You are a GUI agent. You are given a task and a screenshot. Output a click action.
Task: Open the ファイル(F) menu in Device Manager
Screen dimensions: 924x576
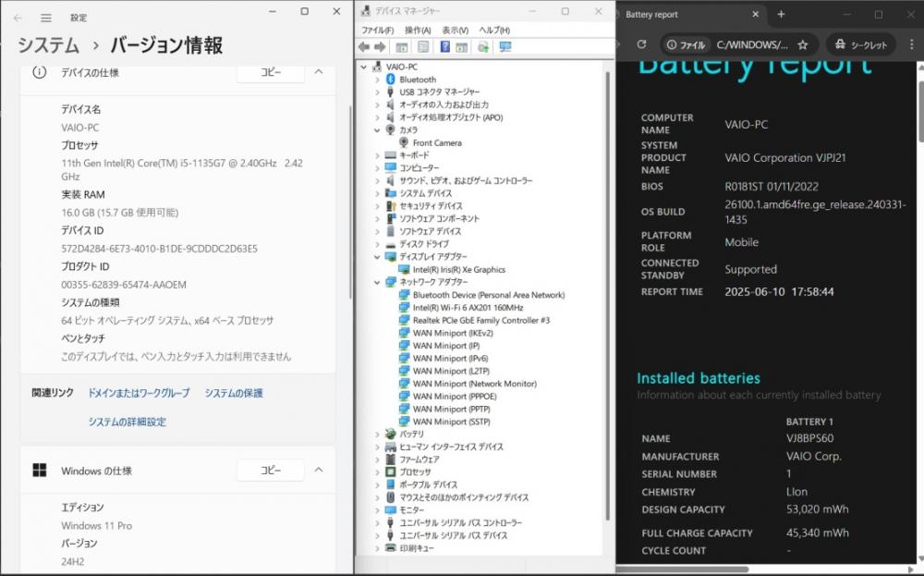click(377, 31)
